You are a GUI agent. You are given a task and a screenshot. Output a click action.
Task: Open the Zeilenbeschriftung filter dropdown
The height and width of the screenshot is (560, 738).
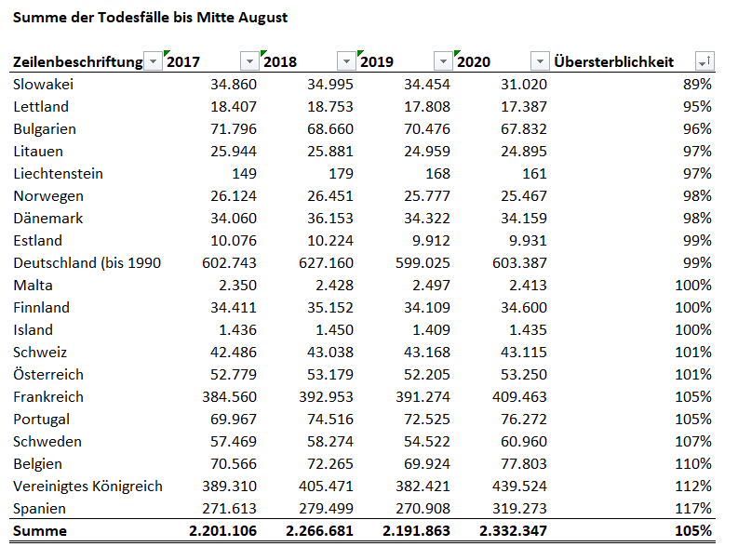point(153,61)
